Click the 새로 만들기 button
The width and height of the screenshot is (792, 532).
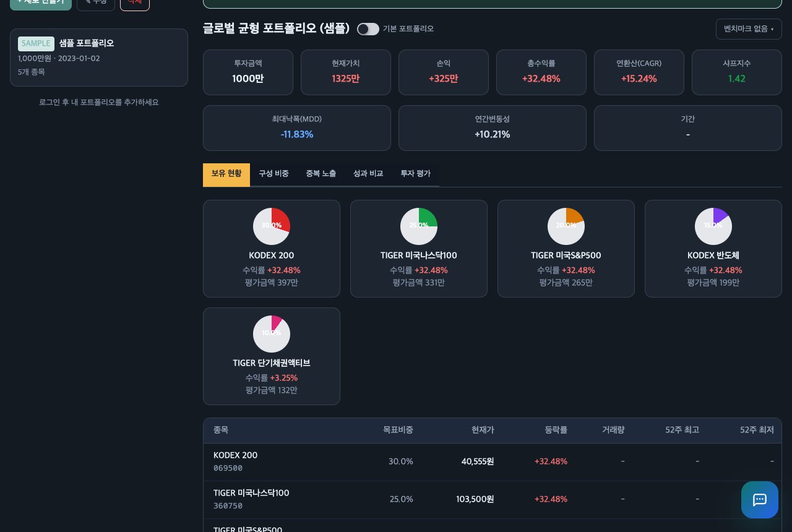click(x=41, y=3)
